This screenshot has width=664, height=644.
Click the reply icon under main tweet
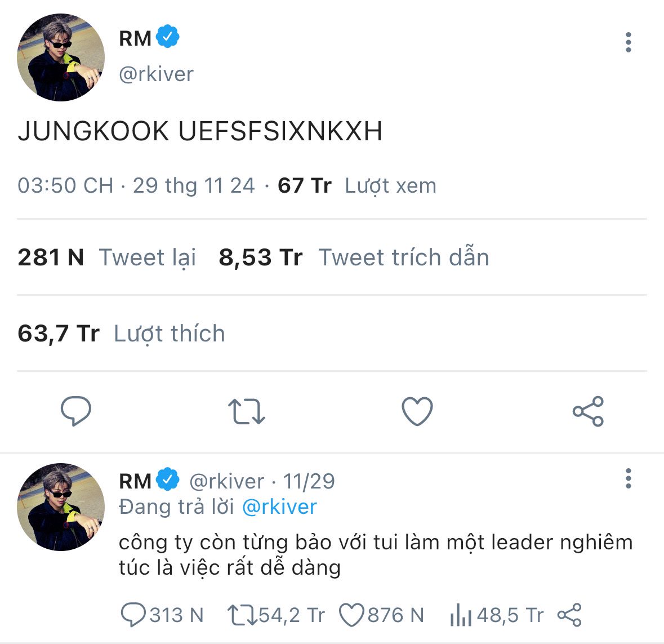[75, 411]
